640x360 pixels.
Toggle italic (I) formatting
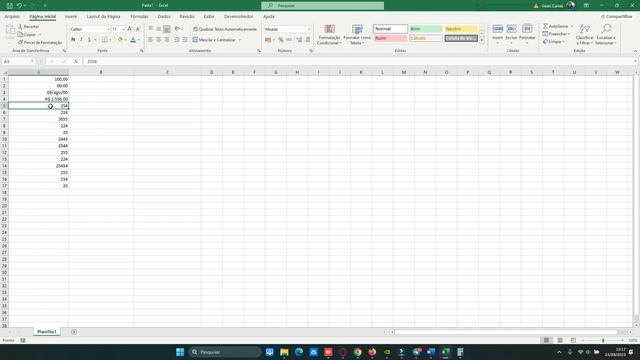[81, 40]
